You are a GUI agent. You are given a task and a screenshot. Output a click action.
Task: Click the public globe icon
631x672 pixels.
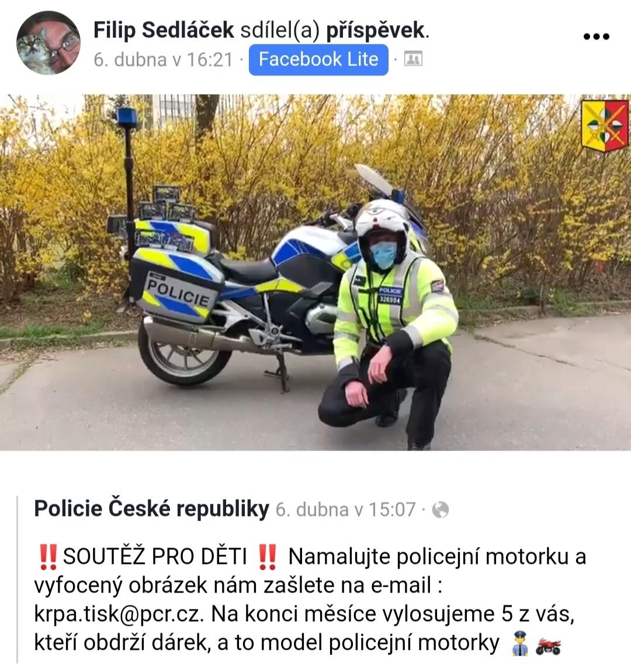[441, 510]
